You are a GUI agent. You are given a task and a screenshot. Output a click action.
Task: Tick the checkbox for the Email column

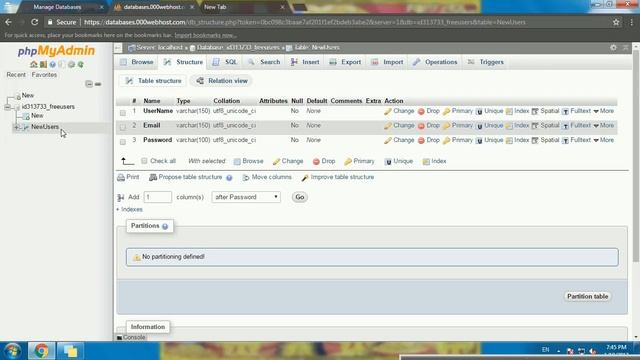click(123, 127)
